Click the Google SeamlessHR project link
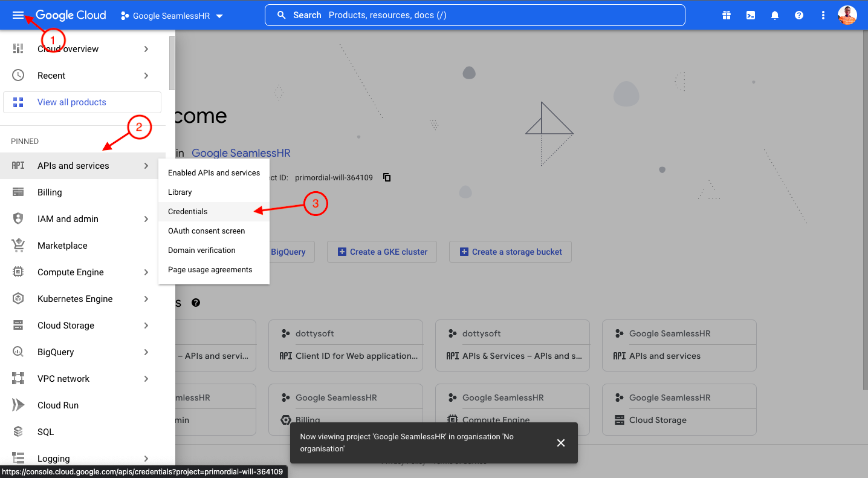 241,153
